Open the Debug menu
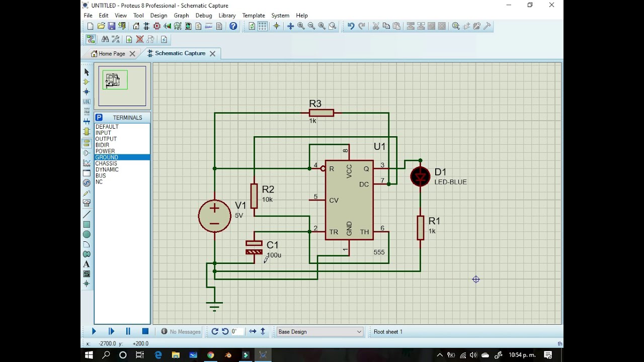 [204, 16]
